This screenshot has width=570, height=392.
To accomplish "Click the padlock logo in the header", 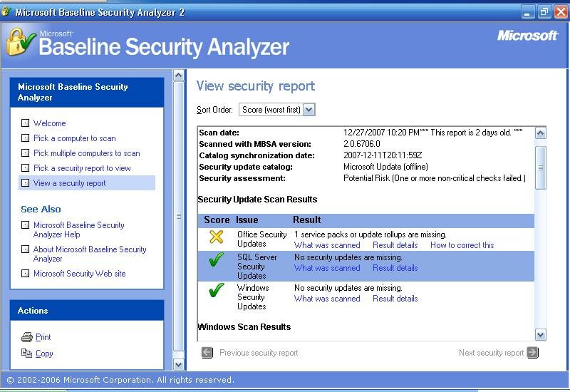I will tap(20, 42).
